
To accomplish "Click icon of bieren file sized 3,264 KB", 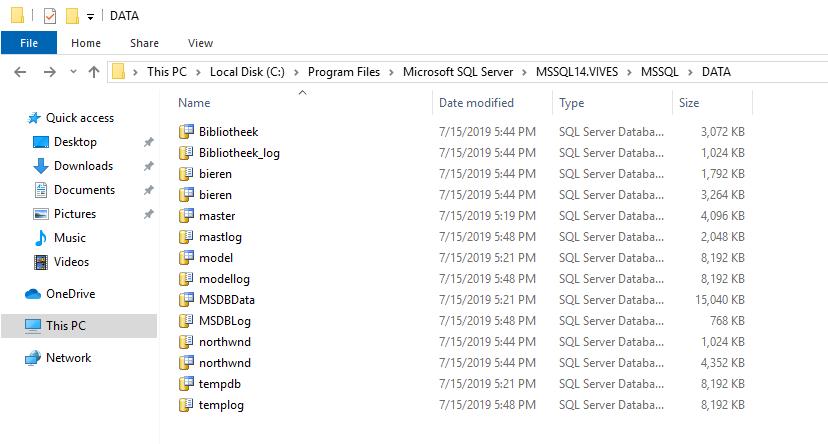I will tap(186, 195).
